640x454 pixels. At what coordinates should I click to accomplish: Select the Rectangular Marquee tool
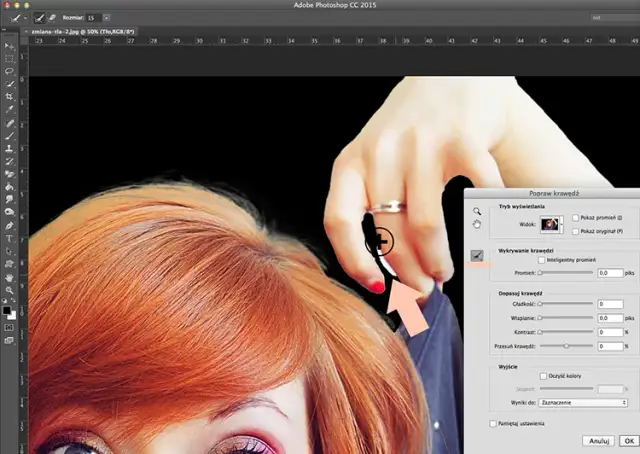point(9,59)
